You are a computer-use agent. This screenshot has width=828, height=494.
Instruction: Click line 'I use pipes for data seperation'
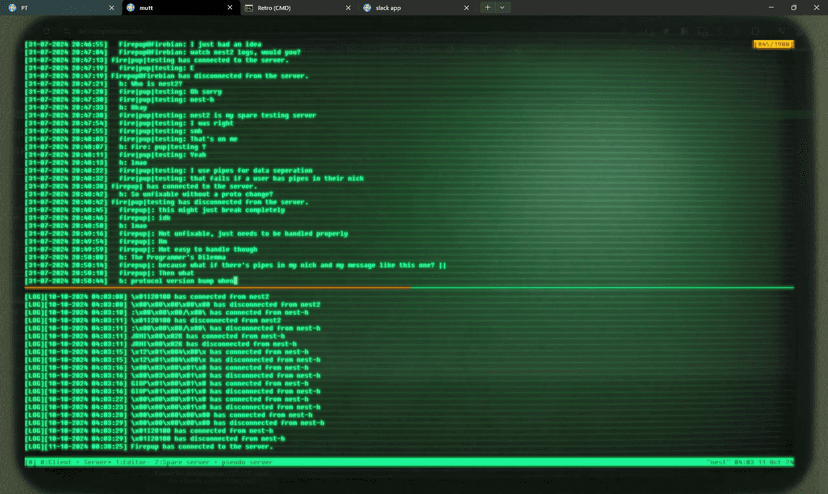click(x=251, y=171)
